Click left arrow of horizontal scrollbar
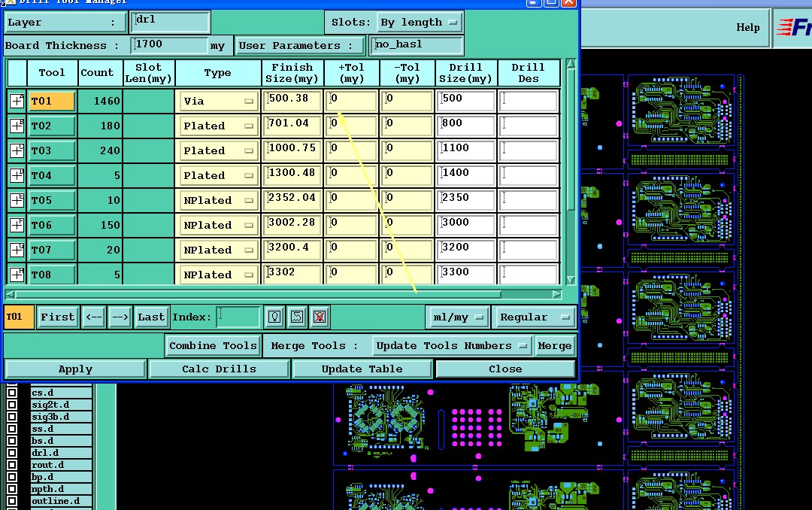The image size is (812, 510). coord(9,294)
